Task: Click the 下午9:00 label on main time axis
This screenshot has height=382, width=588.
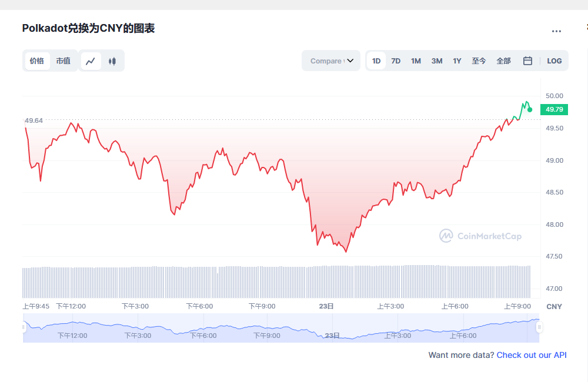Action: (x=262, y=306)
